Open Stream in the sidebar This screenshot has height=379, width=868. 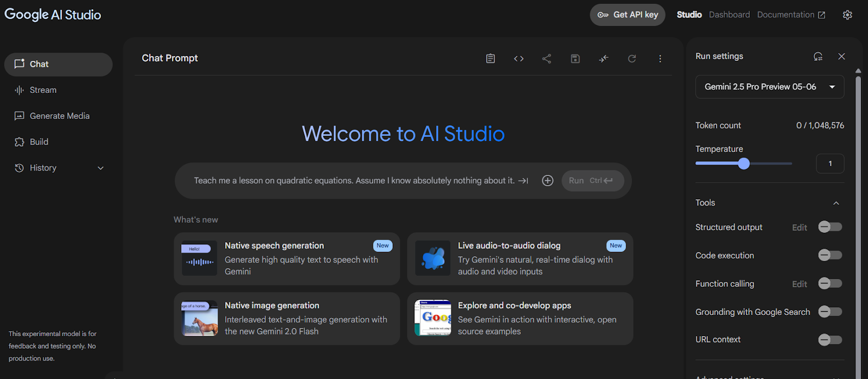click(59, 90)
